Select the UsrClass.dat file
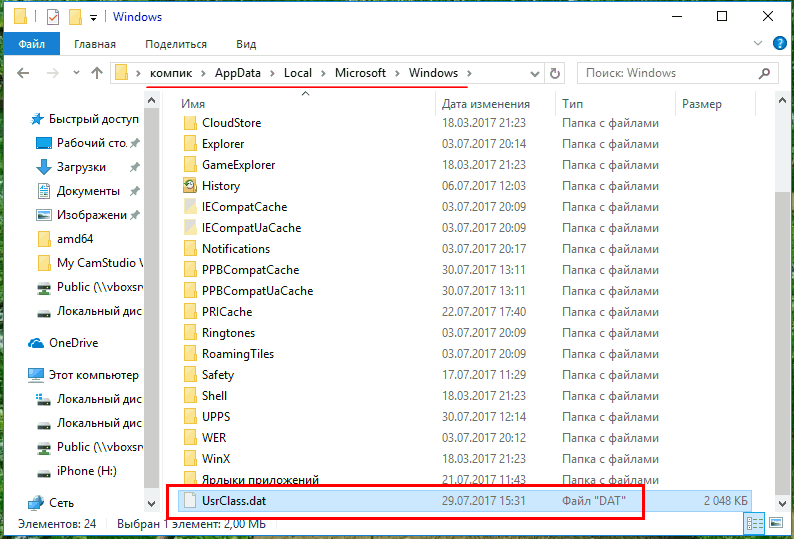The image size is (794, 539). tap(464, 501)
